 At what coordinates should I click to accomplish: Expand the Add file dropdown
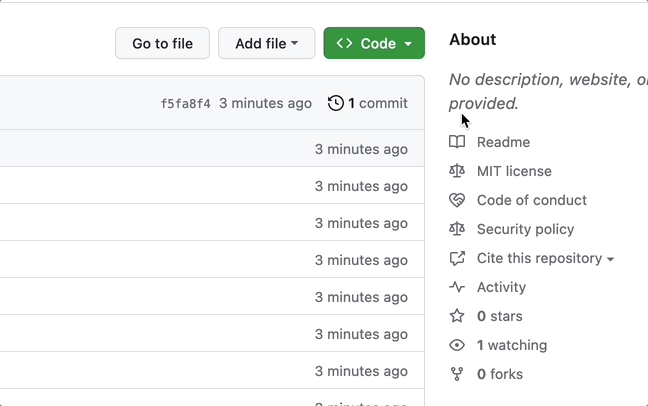[266, 43]
